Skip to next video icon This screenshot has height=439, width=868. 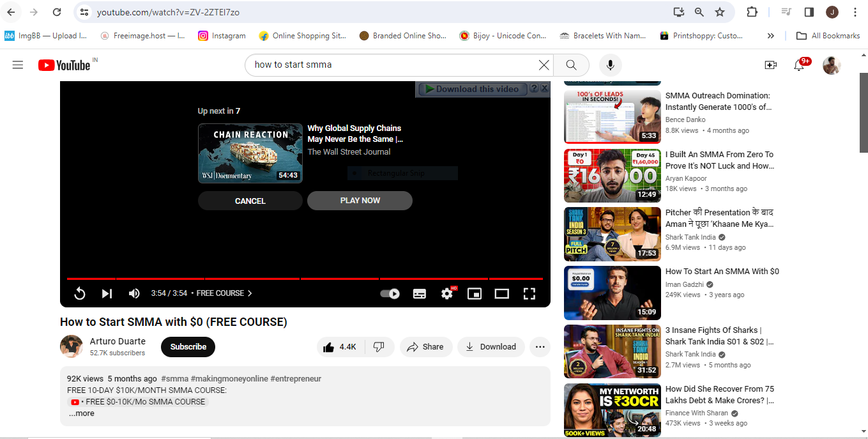point(107,293)
